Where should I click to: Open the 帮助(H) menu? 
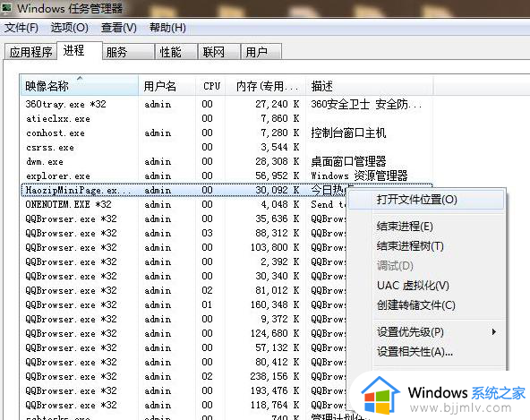[167, 28]
